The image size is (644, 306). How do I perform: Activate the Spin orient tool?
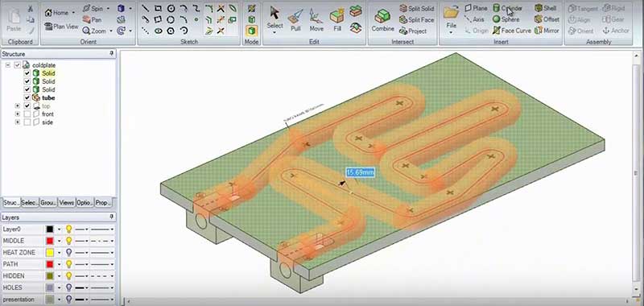(x=93, y=8)
